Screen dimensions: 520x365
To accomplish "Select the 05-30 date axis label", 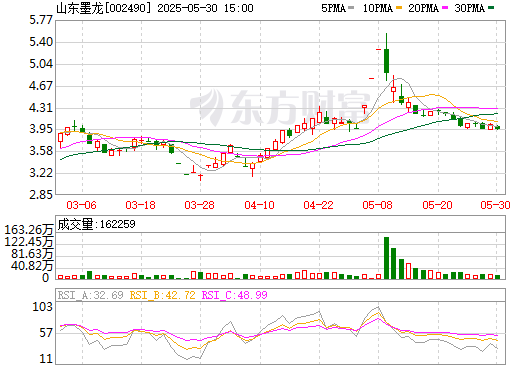I will pyautogui.click(x=495, y=205).
